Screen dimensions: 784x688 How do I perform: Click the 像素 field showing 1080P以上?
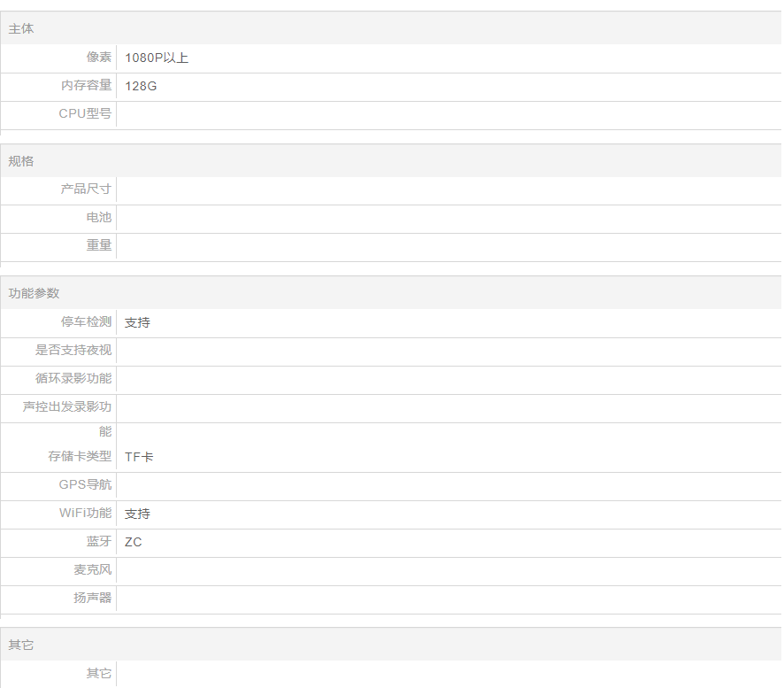(x=447, y=58)
